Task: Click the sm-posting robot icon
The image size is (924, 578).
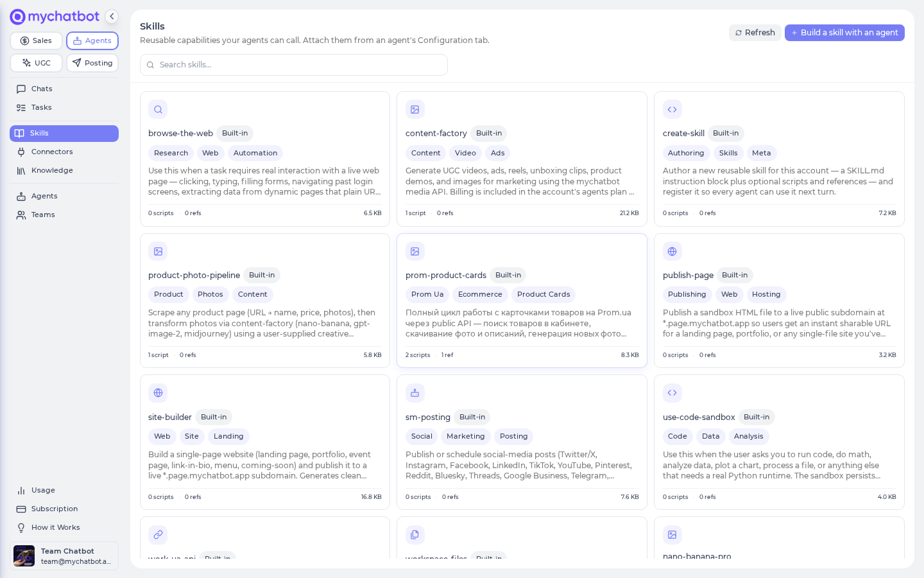Action: (x=415, y=393)
